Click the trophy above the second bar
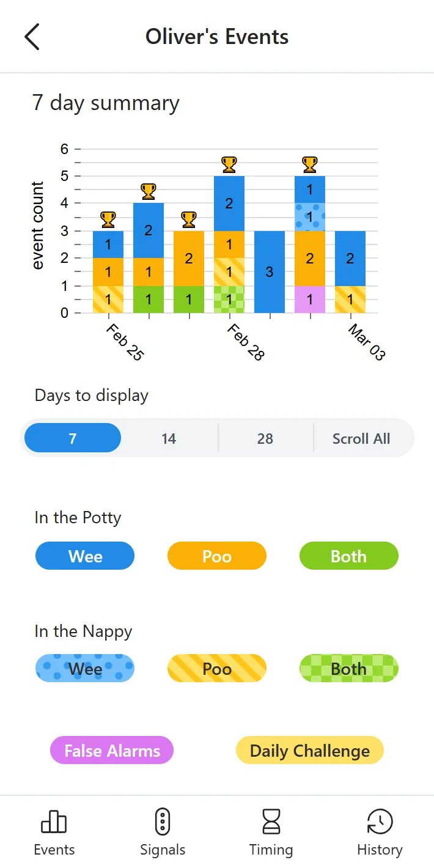The image size is (434, 868). pos(148,191)
